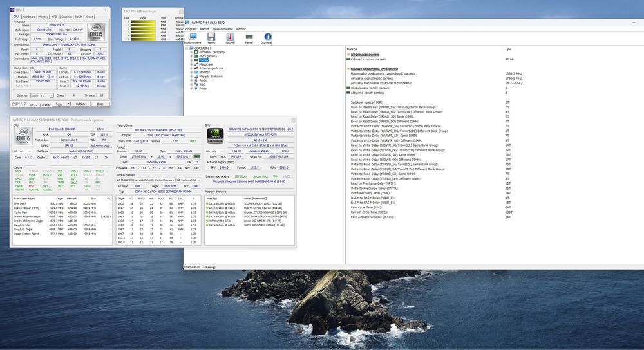Click the Informacje ogólne header icon
This screenshot has height=350, width=644.
(x=348, y=54)
